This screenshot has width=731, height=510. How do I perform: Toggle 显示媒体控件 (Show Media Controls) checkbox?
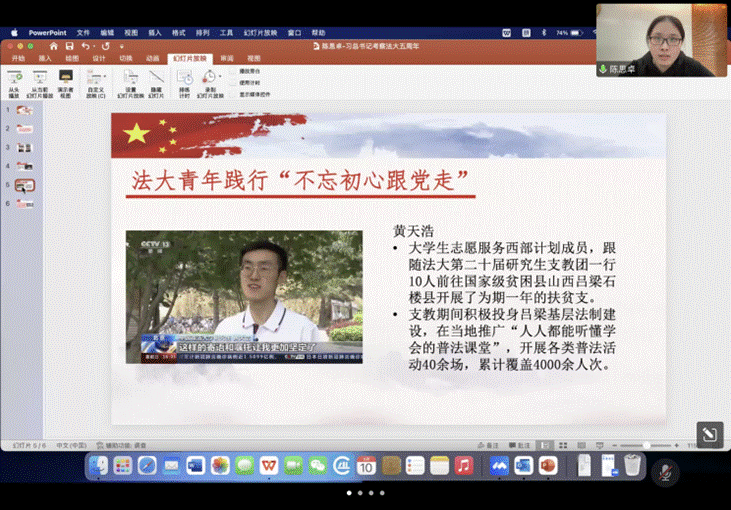click(x=233, y=93)
